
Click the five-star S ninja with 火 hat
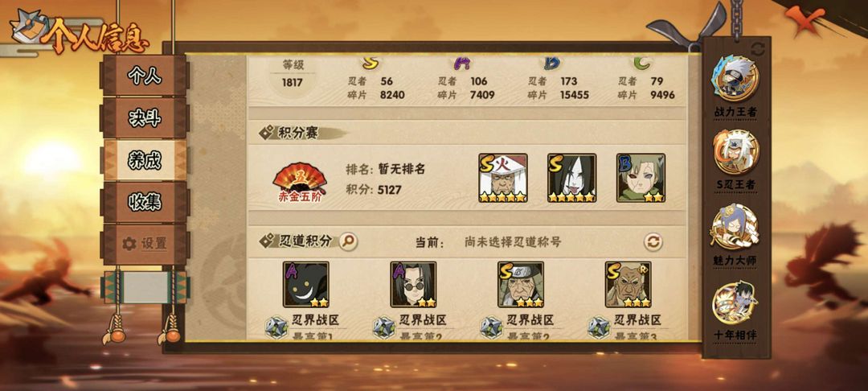click(x=502, y=178)
